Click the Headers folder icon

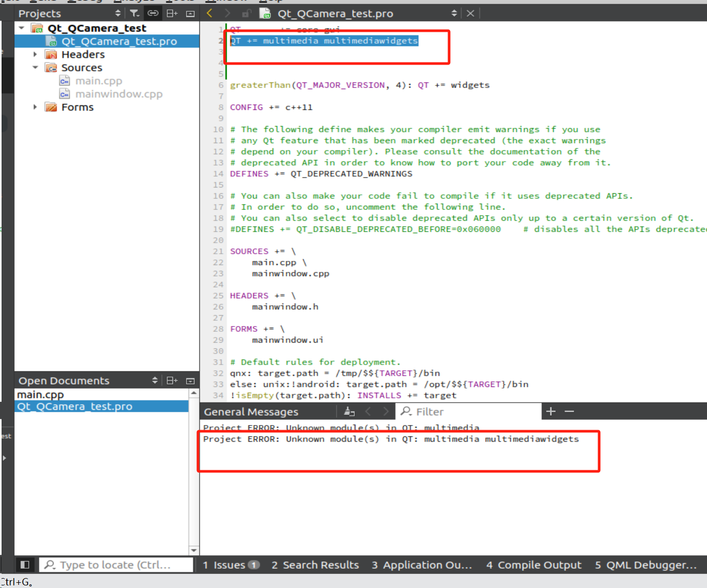[51, 54]
